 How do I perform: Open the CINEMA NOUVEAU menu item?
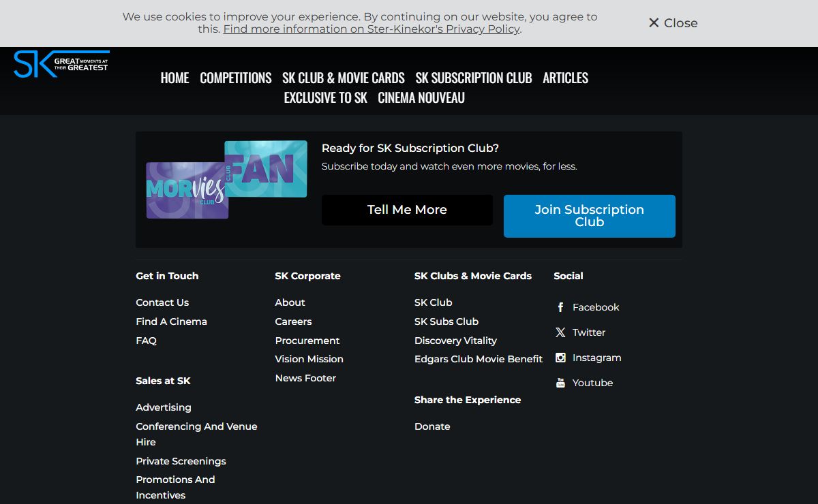pyautogui.click(x=421, y=97)
